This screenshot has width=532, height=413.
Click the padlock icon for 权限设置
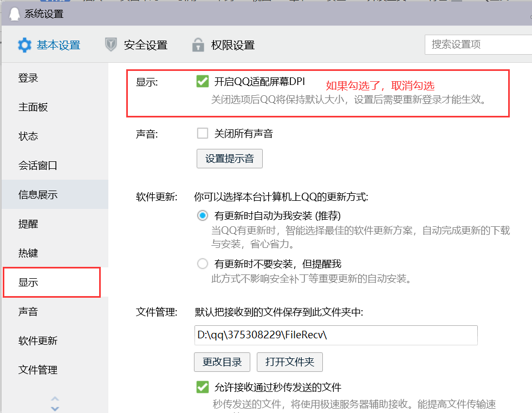[198, 45]
